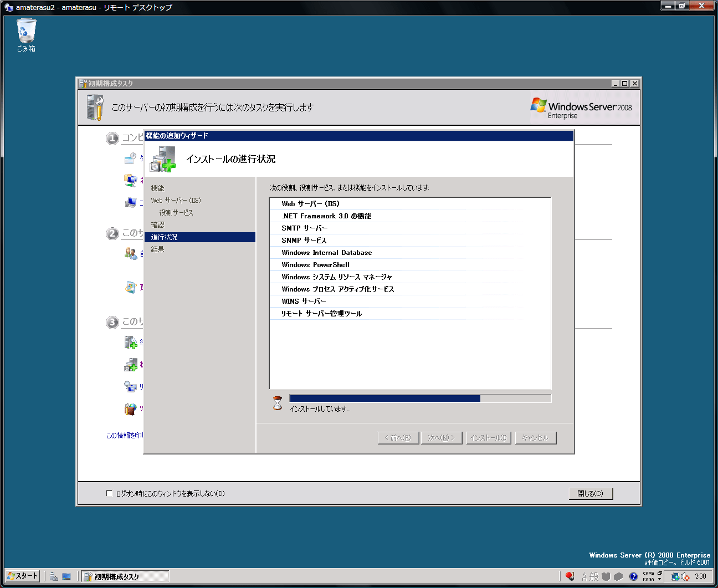Click the add roles server icon
Screen dimensions: 718x588
pos(130,342)
